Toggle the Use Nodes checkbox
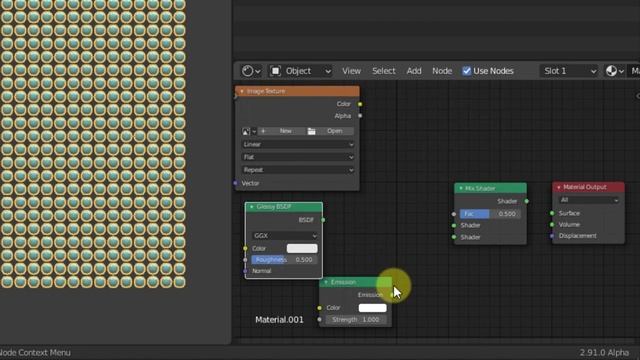640x360 pixels. [467, 71]
